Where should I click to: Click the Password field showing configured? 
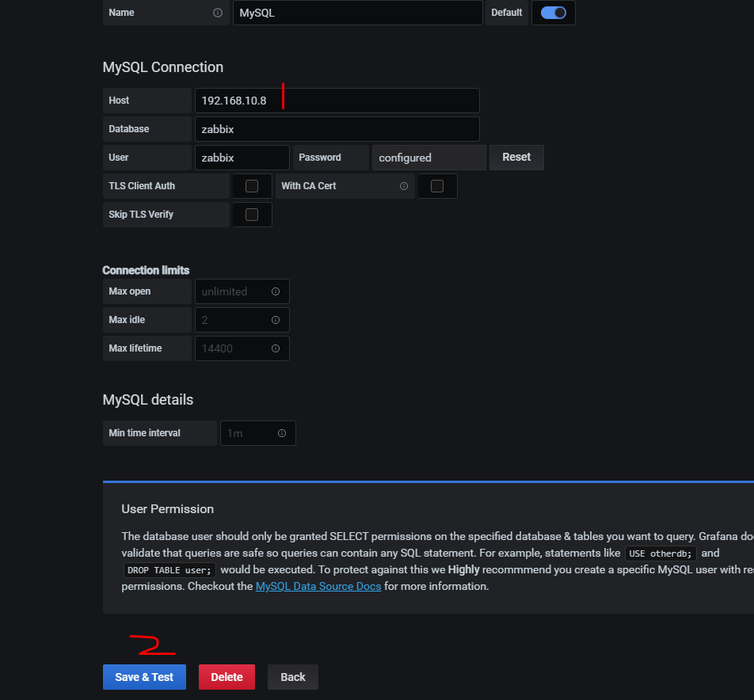tap(429, 158)
